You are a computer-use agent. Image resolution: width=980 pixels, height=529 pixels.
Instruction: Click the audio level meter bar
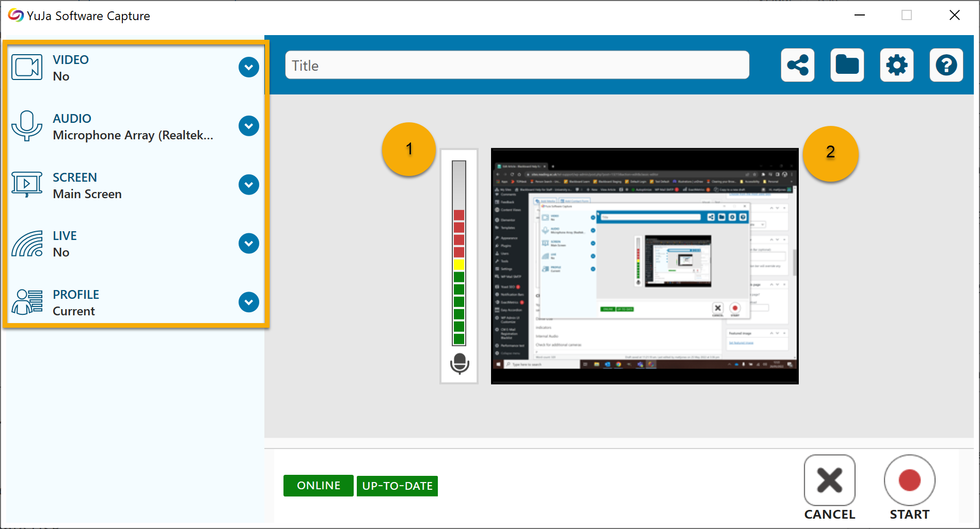click(x=459, y=253)
